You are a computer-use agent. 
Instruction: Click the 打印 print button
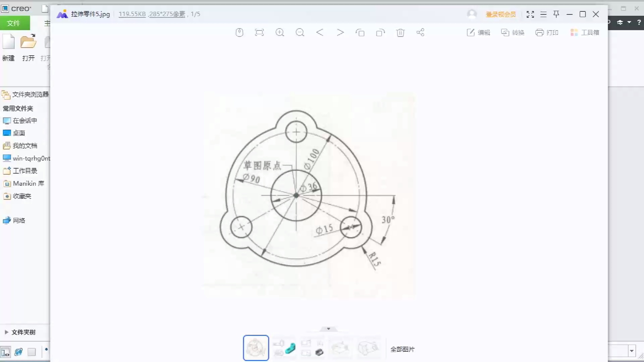point(547,33)
